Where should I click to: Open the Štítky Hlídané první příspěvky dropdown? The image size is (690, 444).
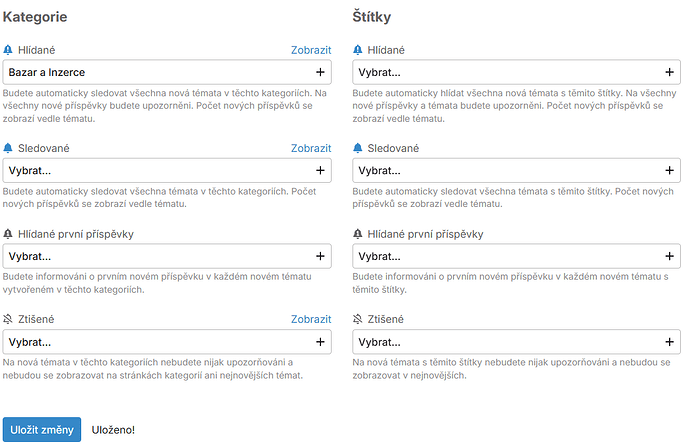pos(516,256)
